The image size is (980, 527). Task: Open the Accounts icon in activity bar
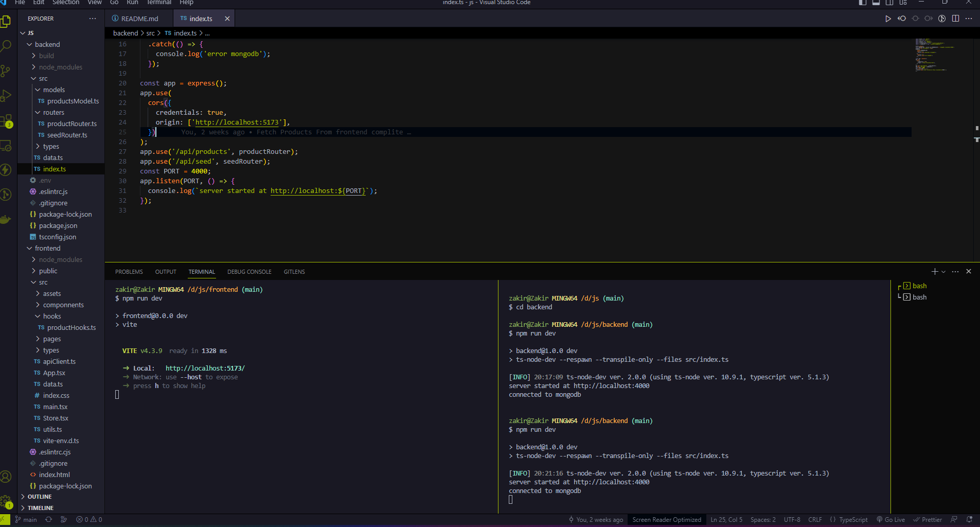(6, 477)
